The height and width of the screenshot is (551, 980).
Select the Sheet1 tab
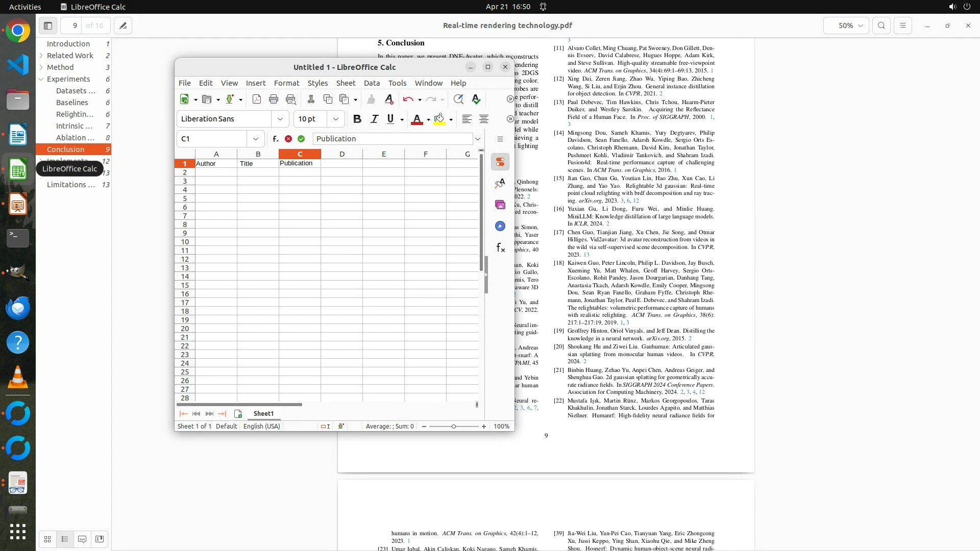263,414
